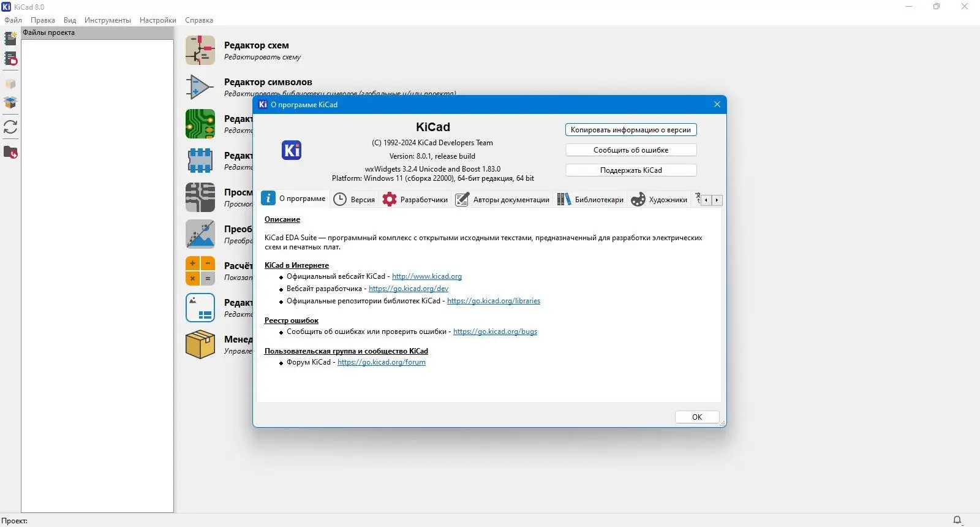Click the open project folder icon
This screenshot has width=980, height=527.
[x=10, y=152]
